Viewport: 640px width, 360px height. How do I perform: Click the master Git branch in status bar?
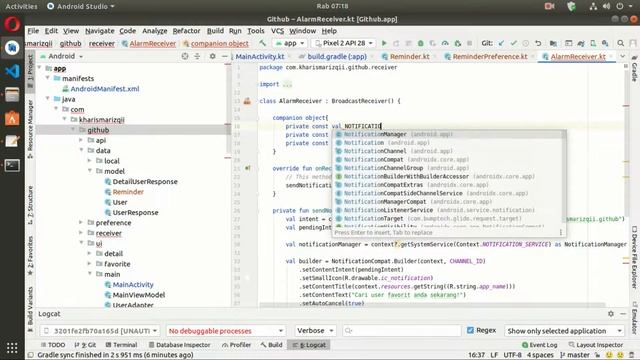(575, 355)
